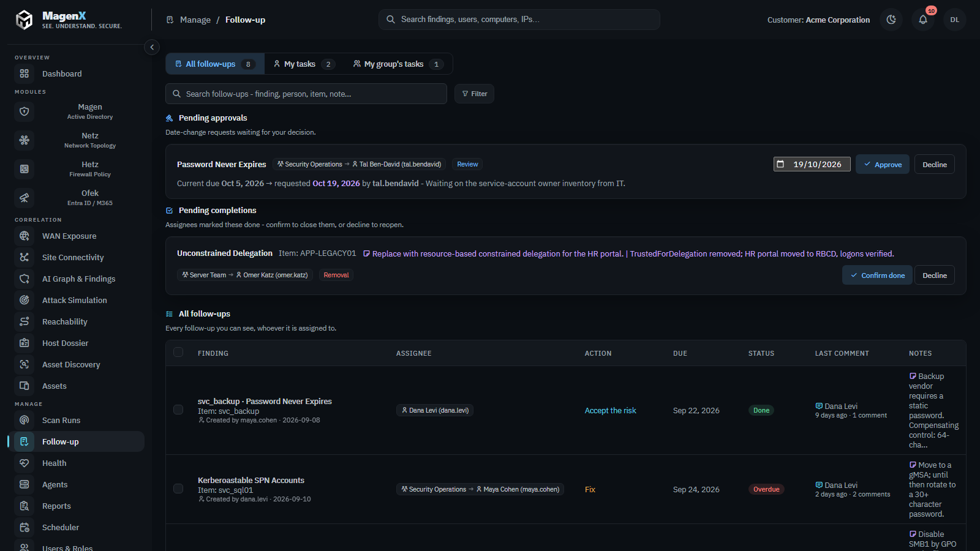Open AI Graph & Findings
The width and height of the screenshot is (980, 551).
tap(76, 279)
